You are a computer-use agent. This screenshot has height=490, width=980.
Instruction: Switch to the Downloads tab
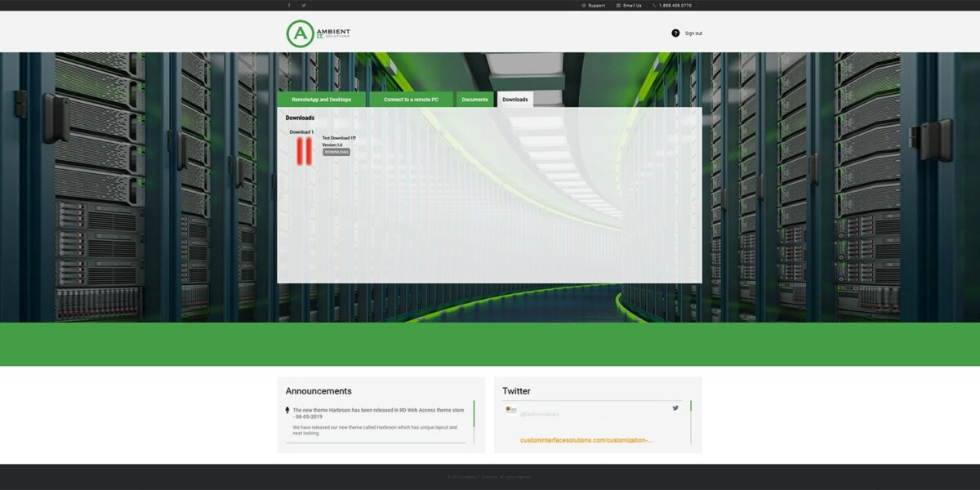pyautogui.click(x=514, y=99)
